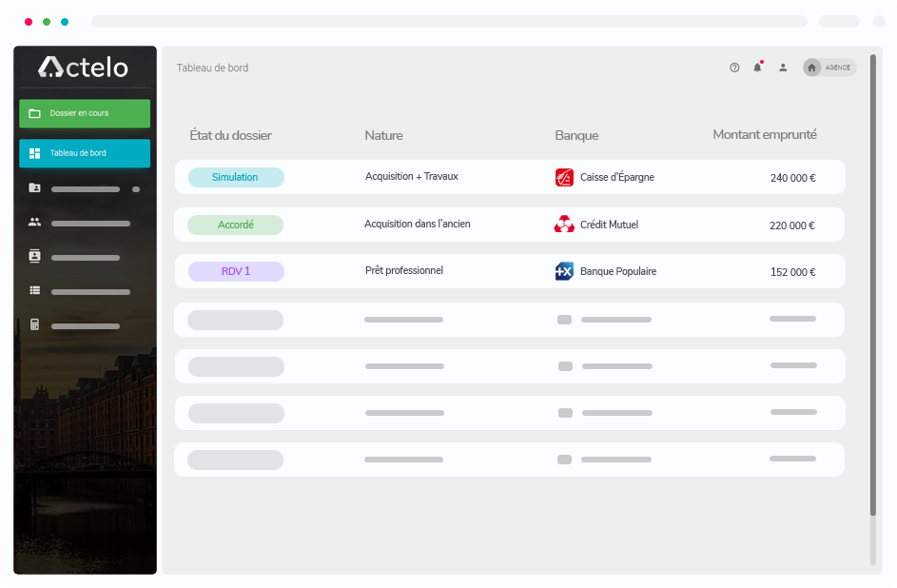Click the 'Banque' column header
Image resolution: width=897 pixels, height=588 pixels.
[x=576, y=135]
